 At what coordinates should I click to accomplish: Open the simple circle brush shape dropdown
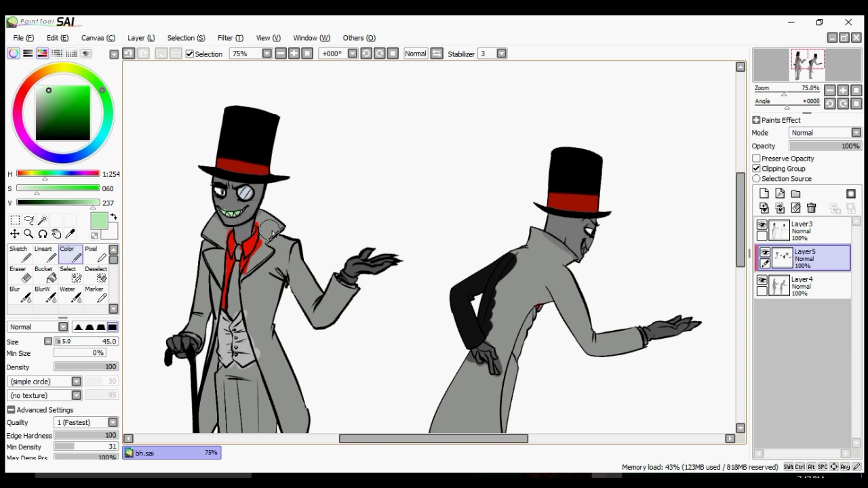tap(45, 382)
